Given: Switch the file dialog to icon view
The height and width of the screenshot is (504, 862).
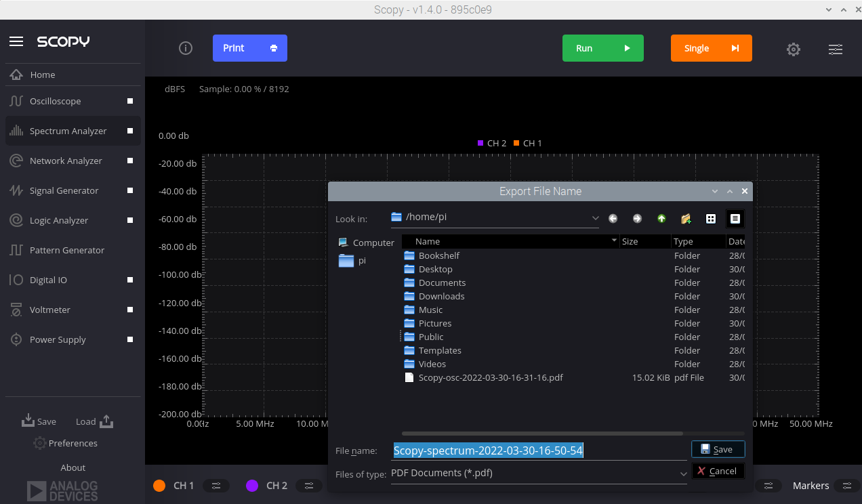Looking at the screenshot, I should pos(710,218).
